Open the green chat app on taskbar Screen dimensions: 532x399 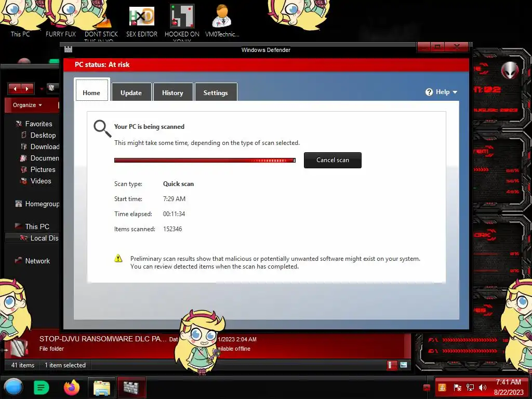(42, 388)
